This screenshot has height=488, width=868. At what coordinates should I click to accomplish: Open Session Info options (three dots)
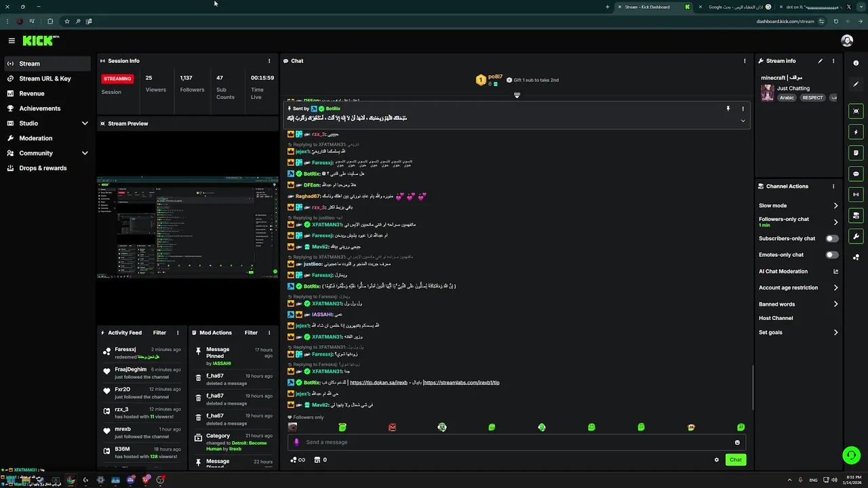pos(269,61)
